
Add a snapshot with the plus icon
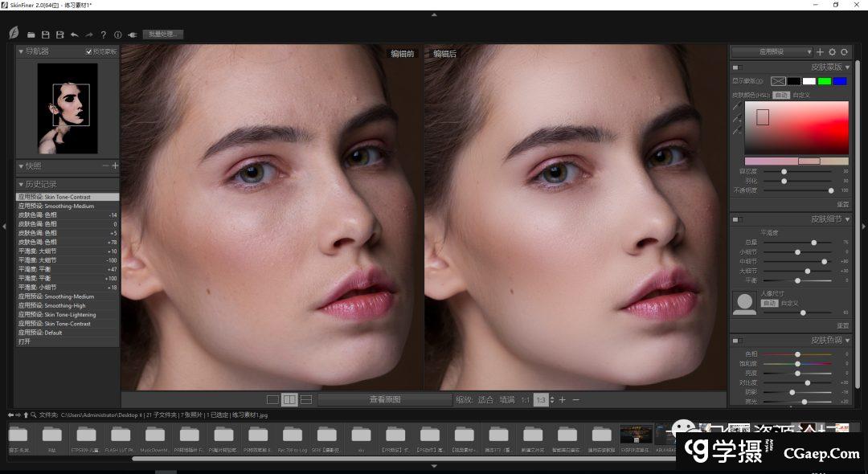pos(115,165)
